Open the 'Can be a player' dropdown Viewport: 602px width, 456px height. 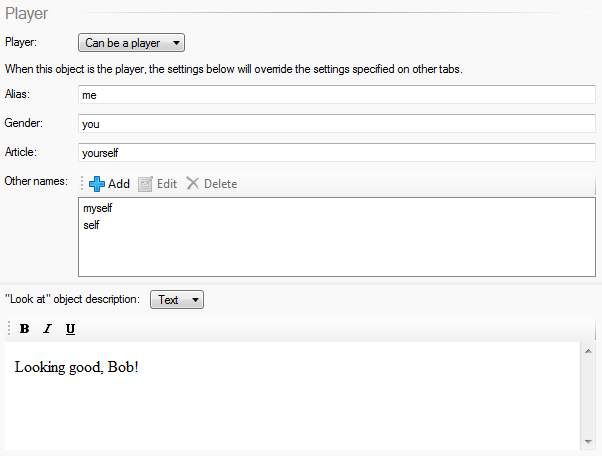pos(131,43)
